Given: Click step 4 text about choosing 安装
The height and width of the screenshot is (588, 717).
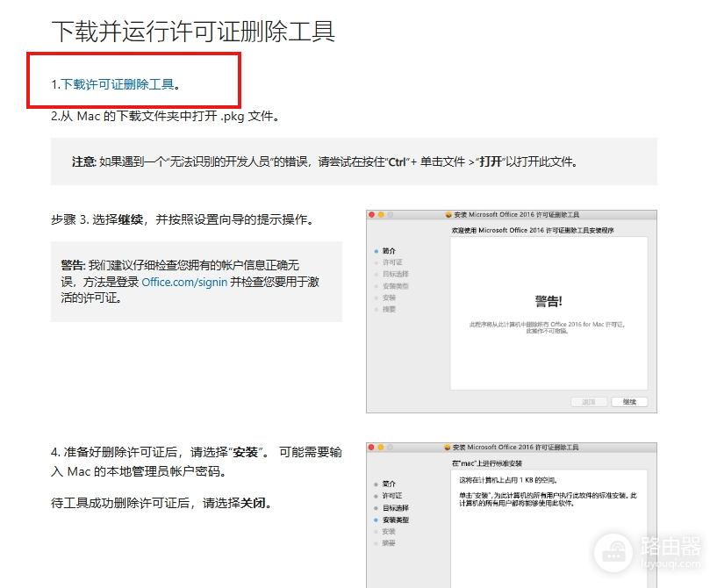Looking at the screenshot, I should pos(197,462).
